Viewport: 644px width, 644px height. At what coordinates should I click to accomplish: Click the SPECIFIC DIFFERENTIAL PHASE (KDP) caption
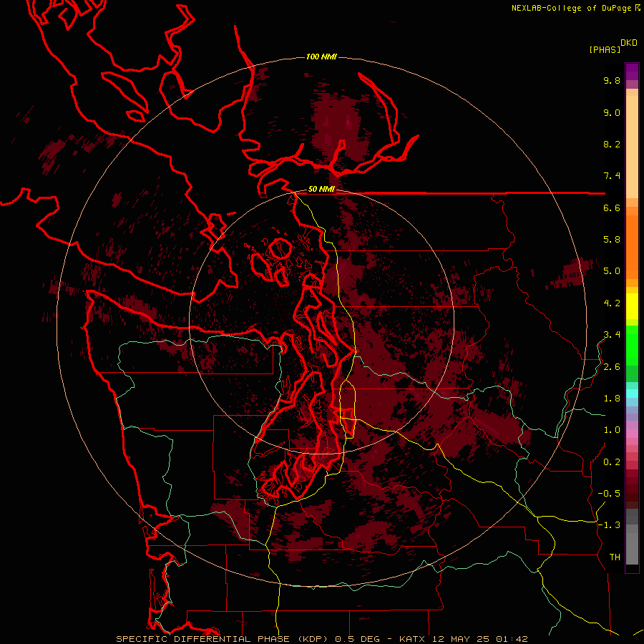223,639
